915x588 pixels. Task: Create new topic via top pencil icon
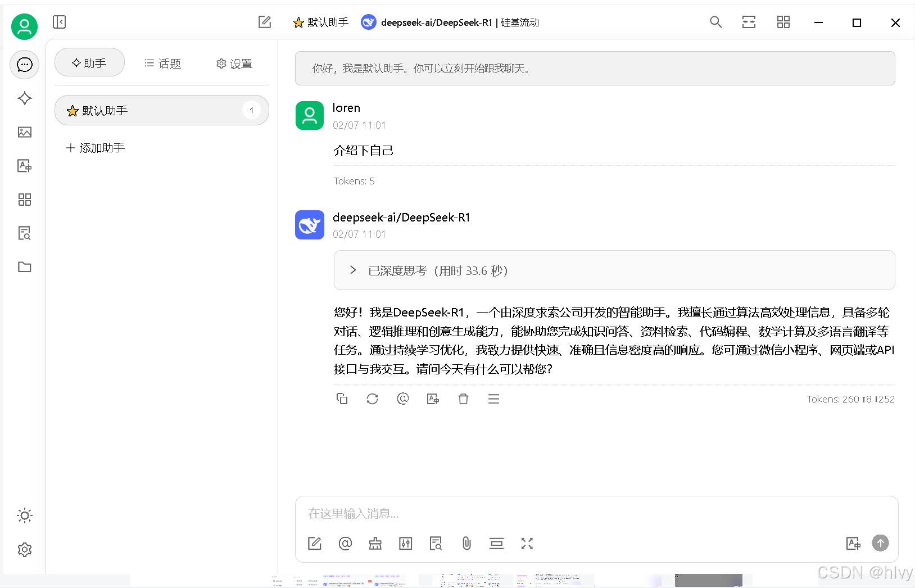click(x=265, y=22)
